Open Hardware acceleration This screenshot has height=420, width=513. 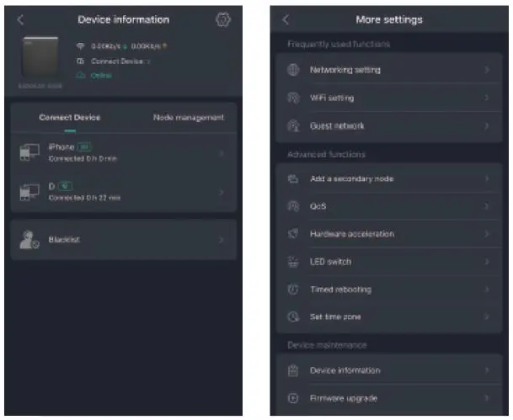tap(389, 234)
